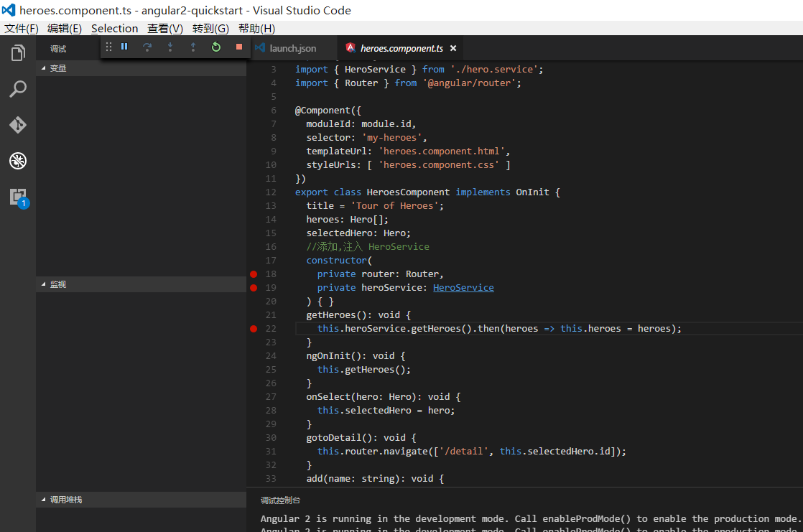Collapse the 变量 (Variables) section
This screenshot has width=803, height=532.
[x=141, y=68]
